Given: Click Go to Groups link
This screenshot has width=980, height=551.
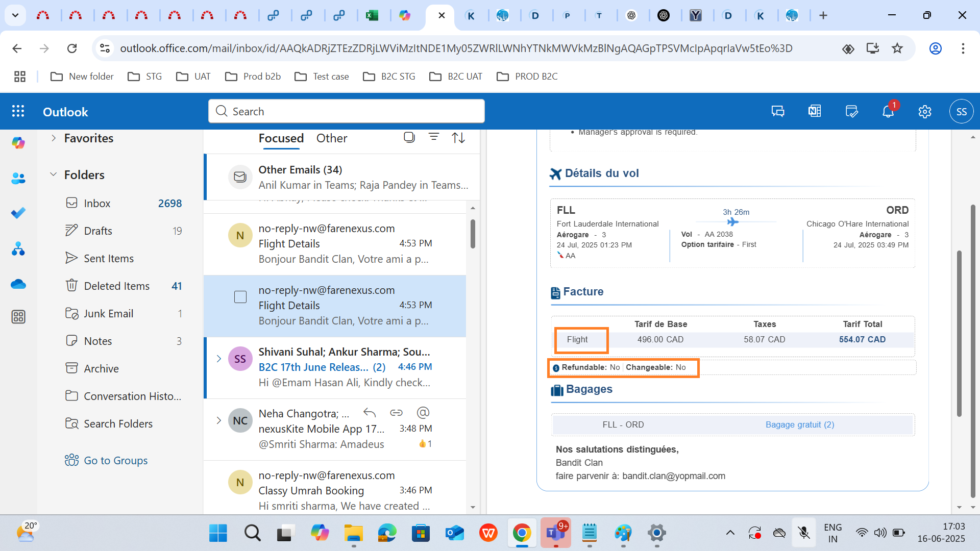Looking at the screenshot, I should pyautogui.click(x=115, y=460).
